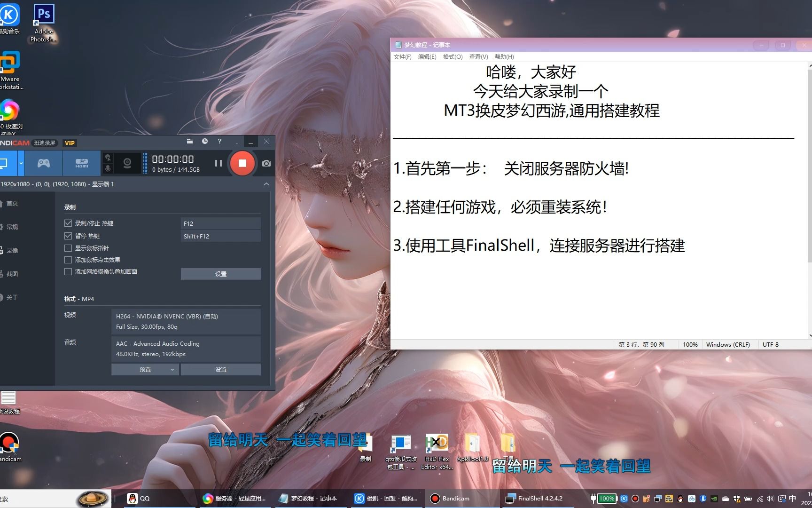
Task: Toggle the microphone icon in Bandicam toolbar
Action: coord(108,168)
